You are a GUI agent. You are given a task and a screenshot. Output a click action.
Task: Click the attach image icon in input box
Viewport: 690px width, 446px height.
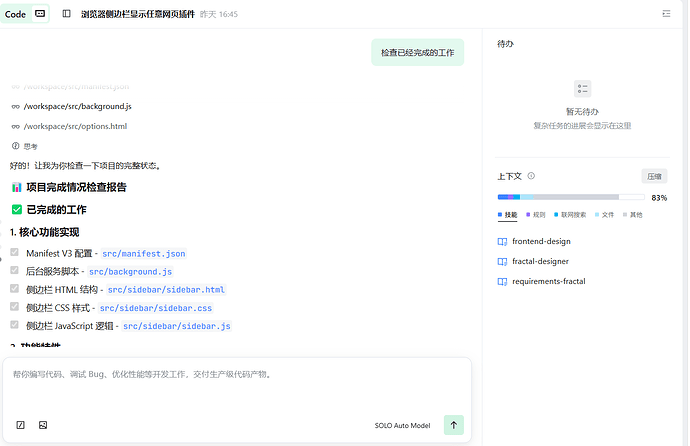click(x=43, y=425)
